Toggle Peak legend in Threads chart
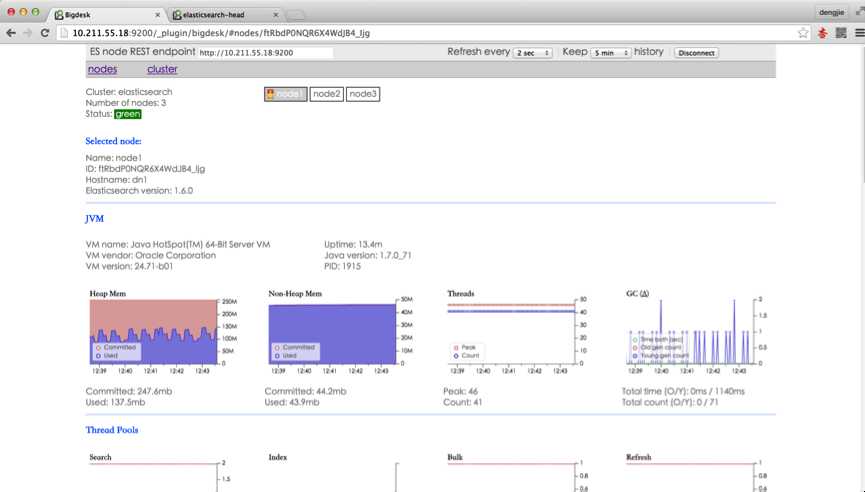 pos(464,347)
